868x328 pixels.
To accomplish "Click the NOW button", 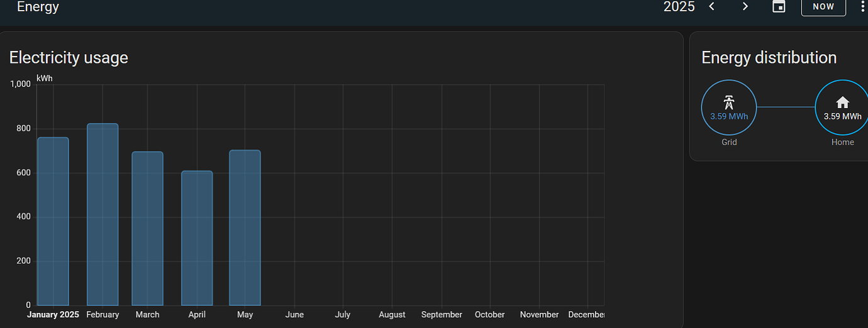I will 823,6.
